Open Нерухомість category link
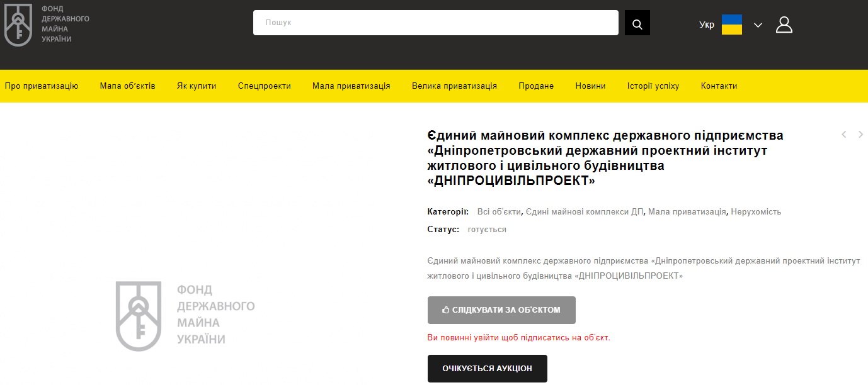868x385 pixels. click(x=756, y=212)
